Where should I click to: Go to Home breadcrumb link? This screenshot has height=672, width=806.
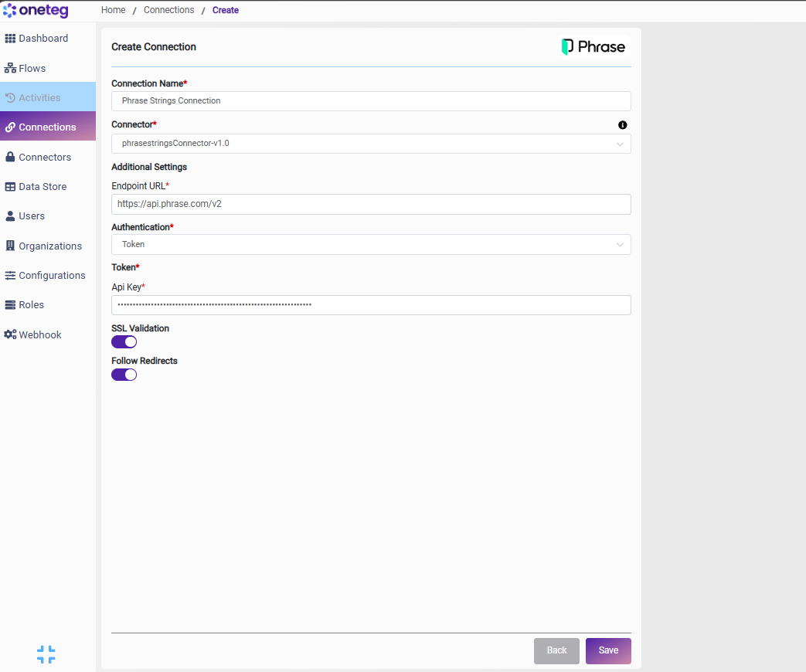coord(113,10)
